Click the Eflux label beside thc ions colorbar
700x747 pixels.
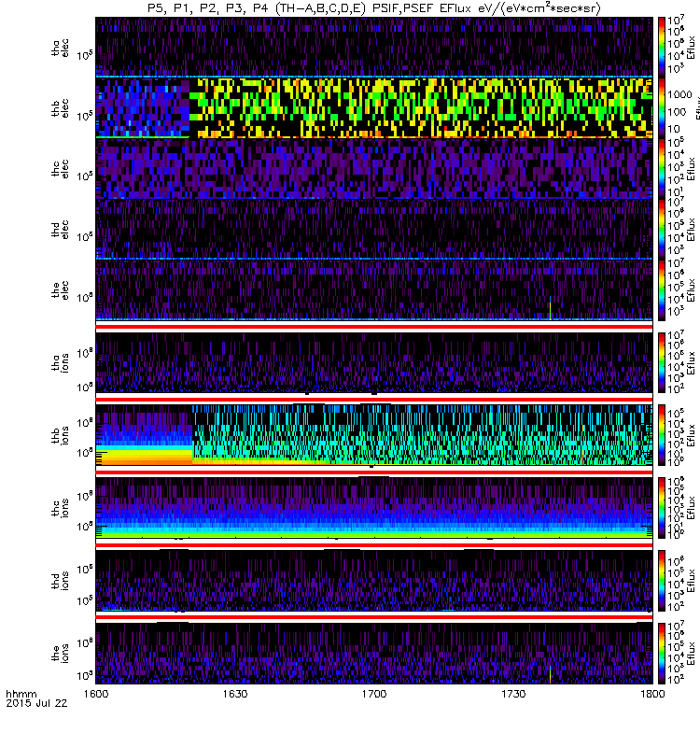[692, 508]
